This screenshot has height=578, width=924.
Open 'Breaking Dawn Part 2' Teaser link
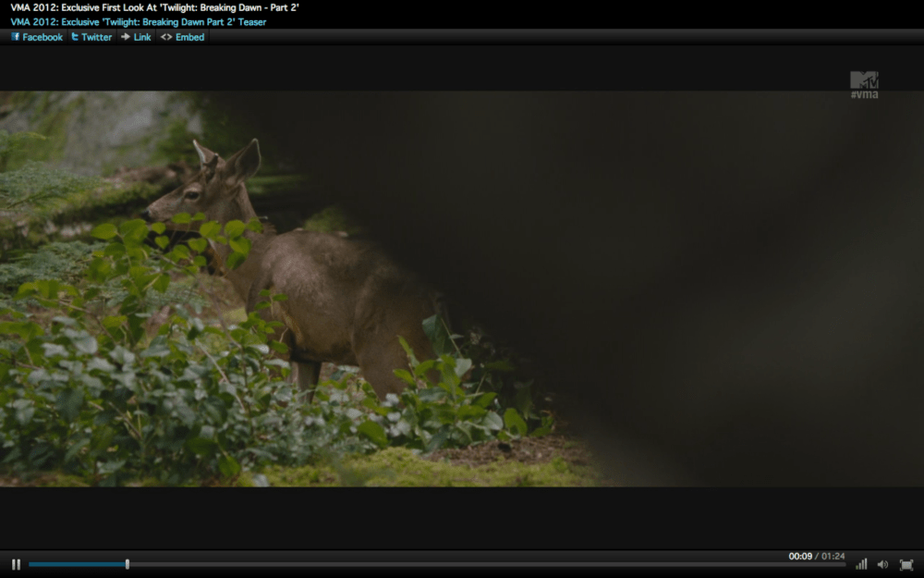pos(139,21)
